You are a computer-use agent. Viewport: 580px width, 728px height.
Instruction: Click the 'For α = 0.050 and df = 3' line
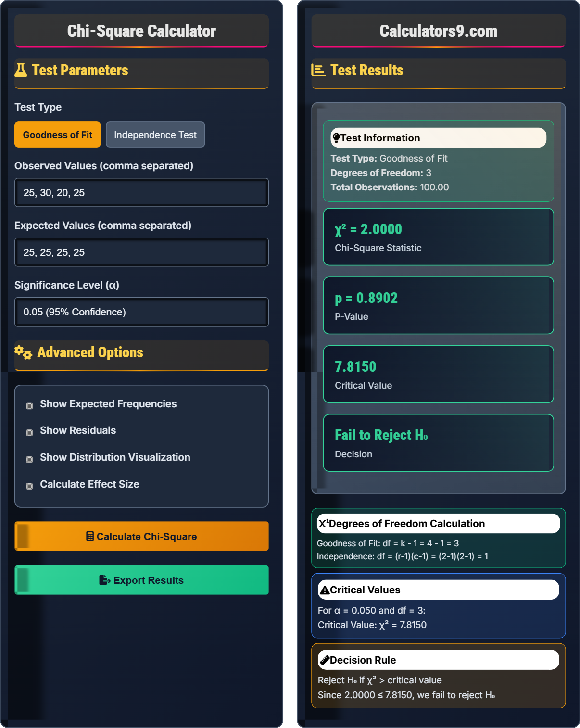(372, 610)
